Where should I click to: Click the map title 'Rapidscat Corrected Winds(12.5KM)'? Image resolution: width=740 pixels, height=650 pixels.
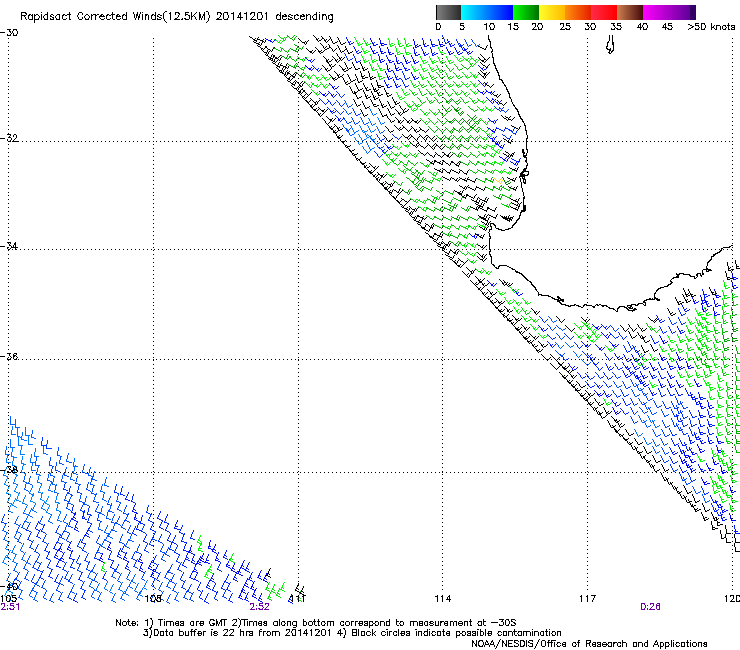[x=115, y=17]
